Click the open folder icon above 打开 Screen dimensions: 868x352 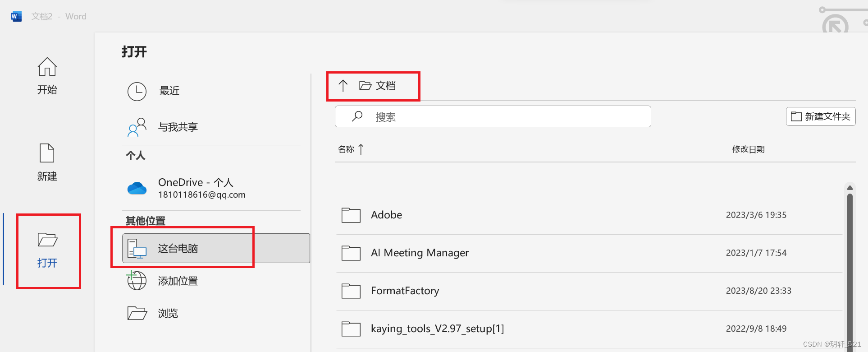pyautogui.click(x=47, y=240)
